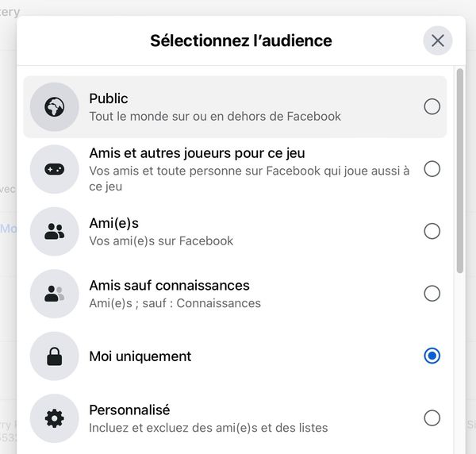Click the friends-except-acquaintances icon

point(54,294)
